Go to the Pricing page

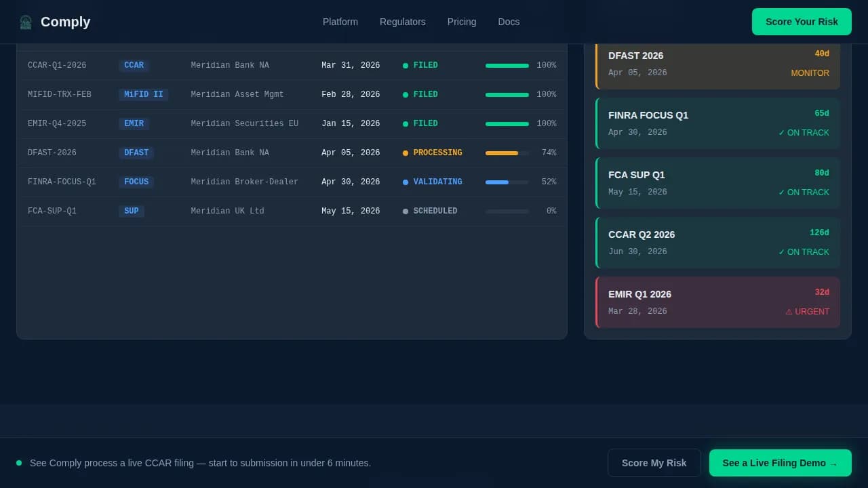(462, 22)
